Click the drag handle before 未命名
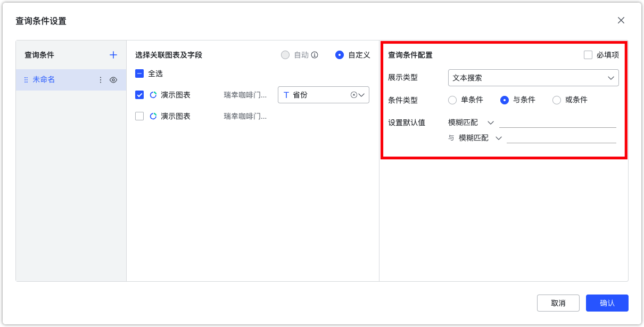 [25, 79]
